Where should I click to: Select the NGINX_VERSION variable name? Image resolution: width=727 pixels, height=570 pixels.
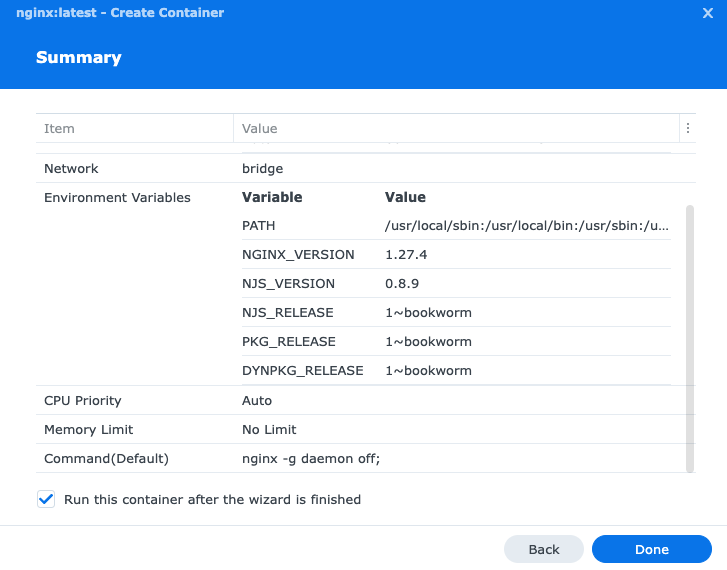(x=298, y=255)
